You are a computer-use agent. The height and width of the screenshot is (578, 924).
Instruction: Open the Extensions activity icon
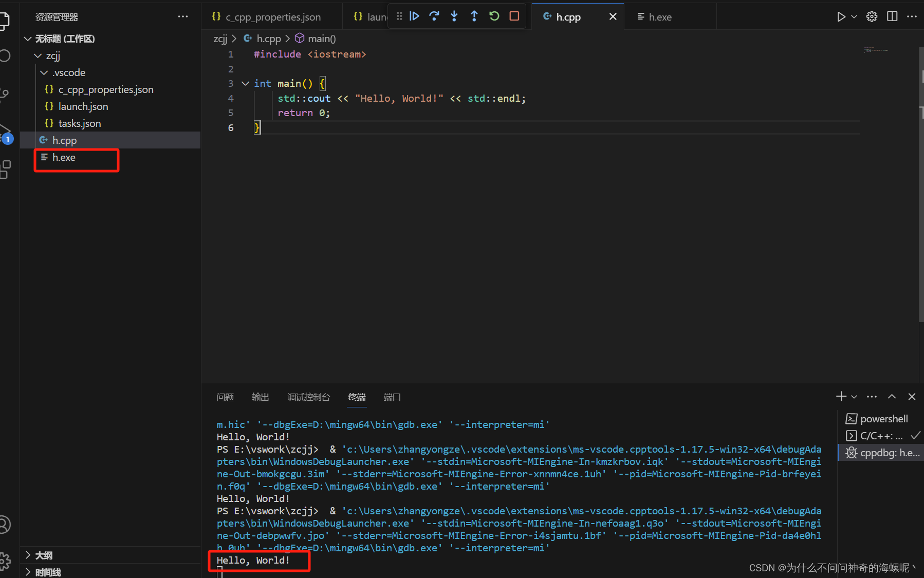click(x=5, y=170)
